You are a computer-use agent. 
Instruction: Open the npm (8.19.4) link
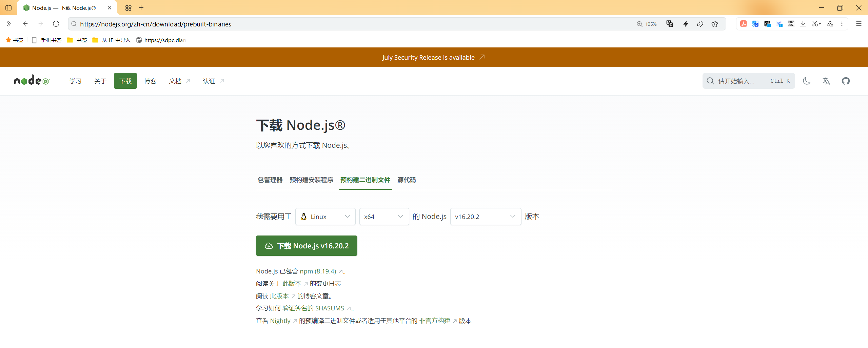pos(321,271)
